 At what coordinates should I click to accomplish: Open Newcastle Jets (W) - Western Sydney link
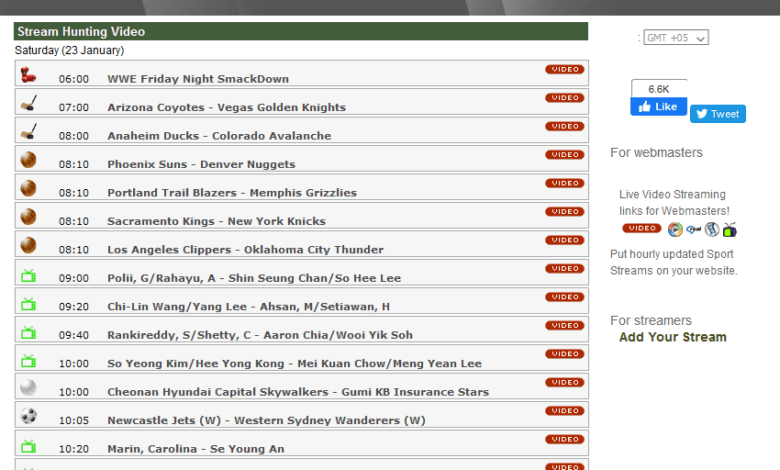pos(267,420)
